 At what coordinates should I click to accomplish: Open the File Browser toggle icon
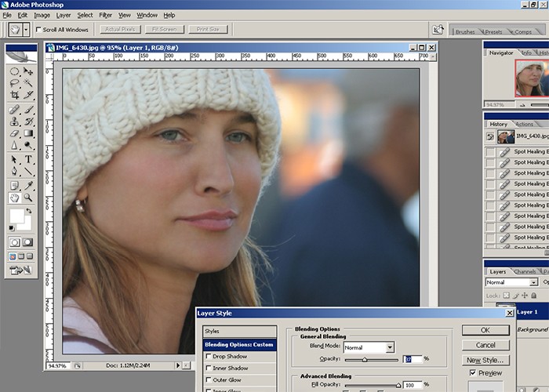click(x=438, y=30)
